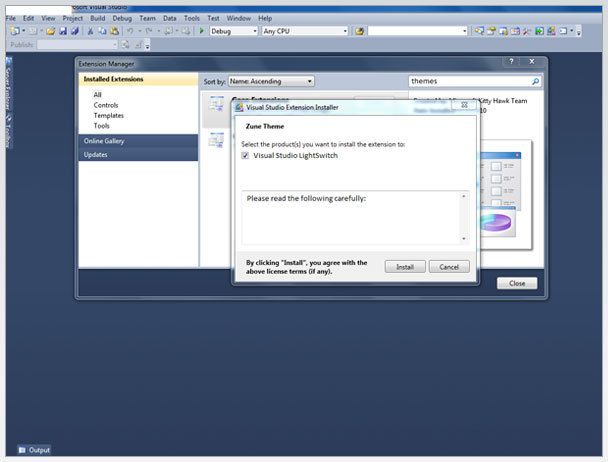Screen dimensions: 608x462
Task: Open the Undo history dropdown arrow
Action: (139, 31)
